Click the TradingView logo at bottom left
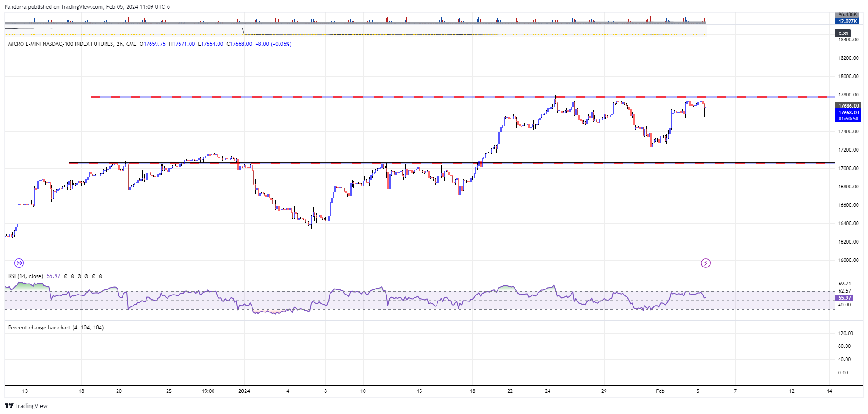The width and height of the screenshot is (868, 414). tap(26, 406)
